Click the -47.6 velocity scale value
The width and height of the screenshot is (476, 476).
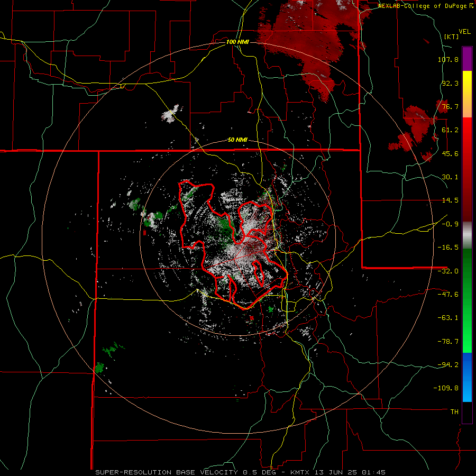448,295
